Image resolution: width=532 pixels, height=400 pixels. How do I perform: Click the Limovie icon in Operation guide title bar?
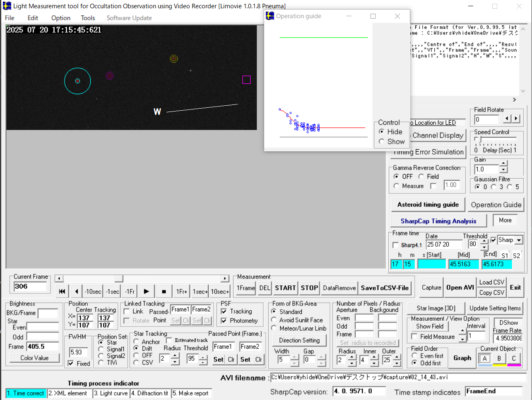[x=270, y=16]
